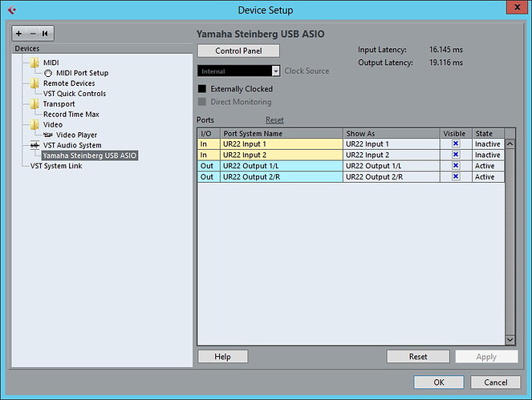Click the reset-to-first device toolbar icon
This screenshot has width=532, height=400.
coord(45,33)
